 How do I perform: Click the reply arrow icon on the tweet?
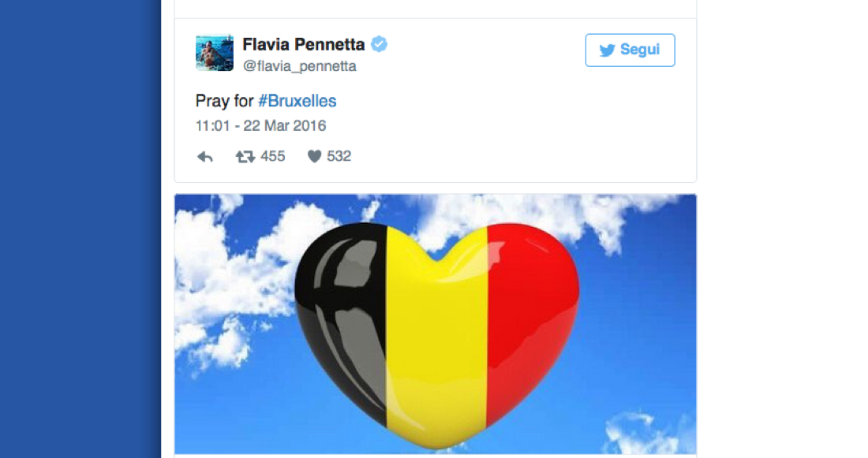tap(204, 156)
